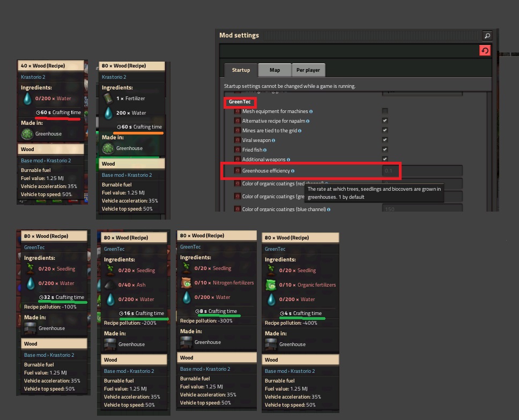
Task: Click '8 s Crafting time' text
Action: (216, 311)
